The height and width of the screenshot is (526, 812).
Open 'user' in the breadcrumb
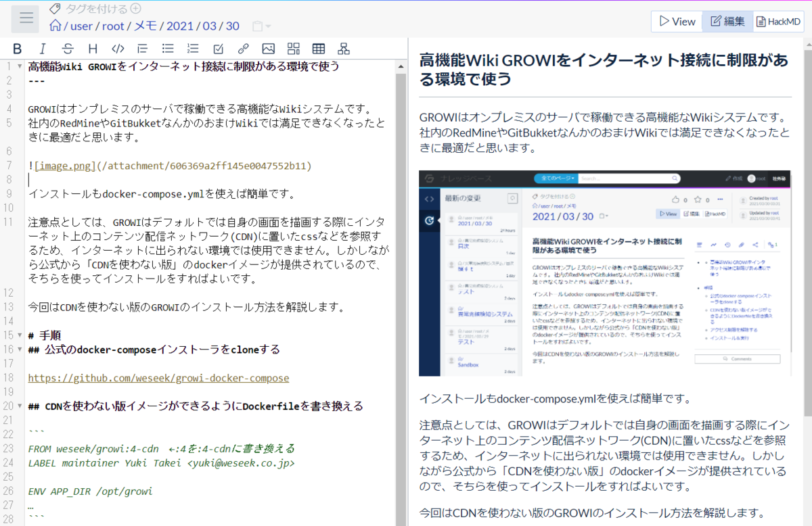[83, 26]
